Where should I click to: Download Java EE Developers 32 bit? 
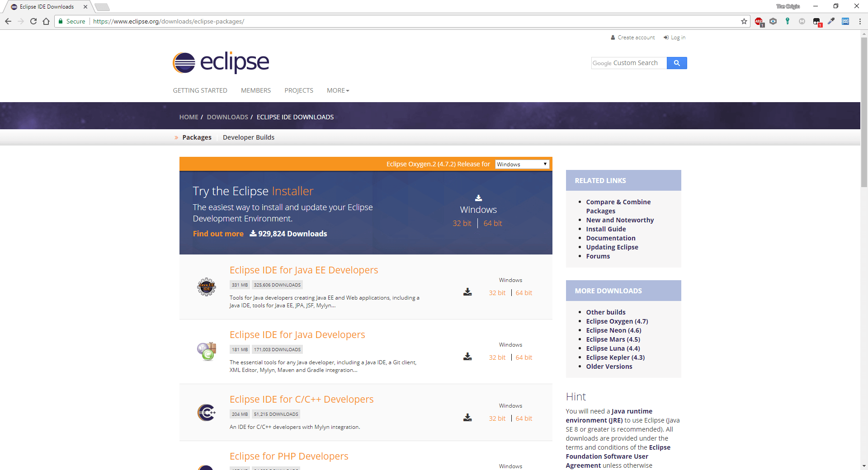tap(497, 293)
